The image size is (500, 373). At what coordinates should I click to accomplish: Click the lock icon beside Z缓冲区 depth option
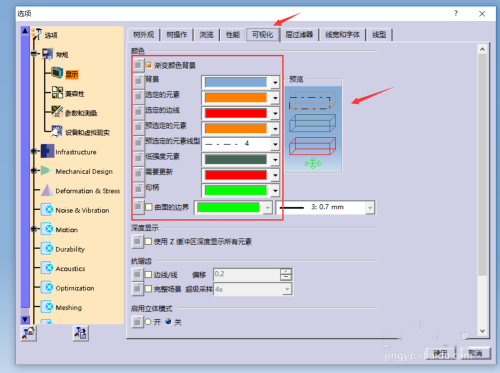point(137,241)
